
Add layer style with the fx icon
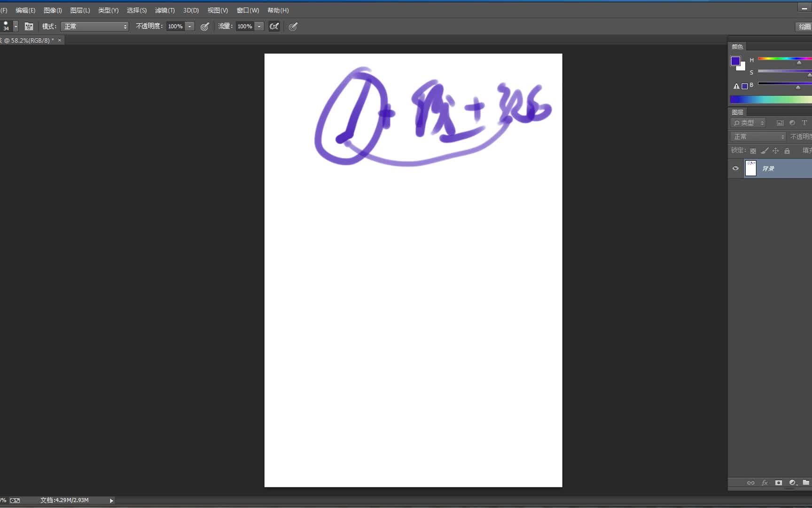click(765, 483)
